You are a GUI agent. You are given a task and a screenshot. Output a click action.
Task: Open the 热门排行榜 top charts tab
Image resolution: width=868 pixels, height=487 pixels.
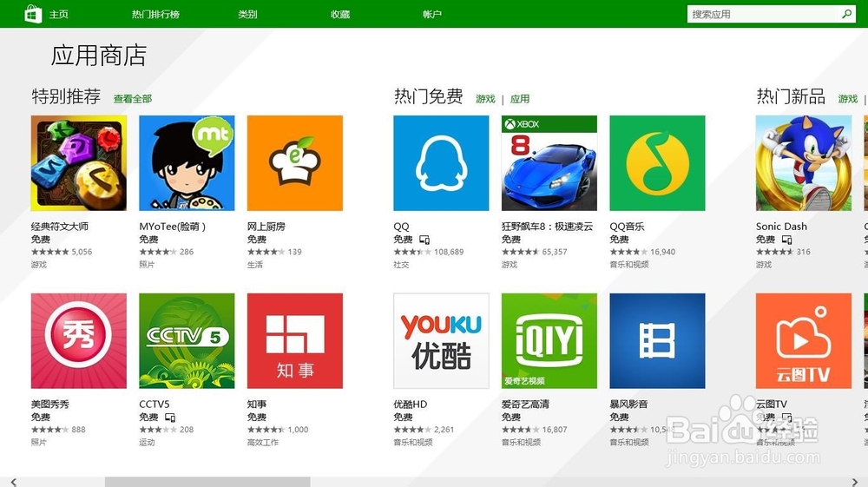[x=155, y=15]
